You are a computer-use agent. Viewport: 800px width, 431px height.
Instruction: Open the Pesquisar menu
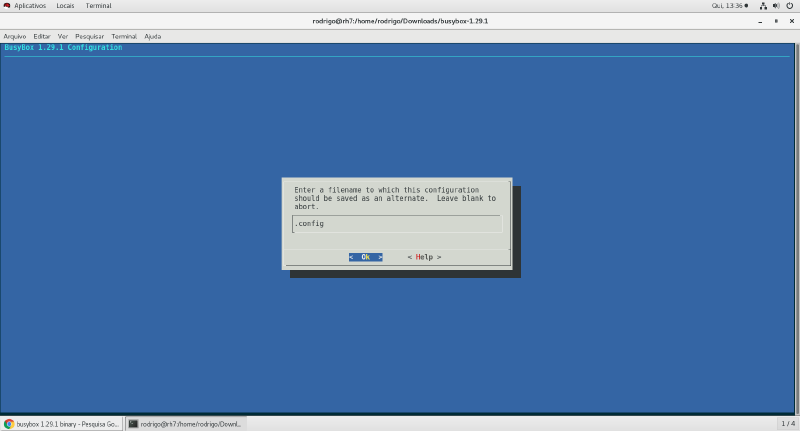tap(89, 36)
